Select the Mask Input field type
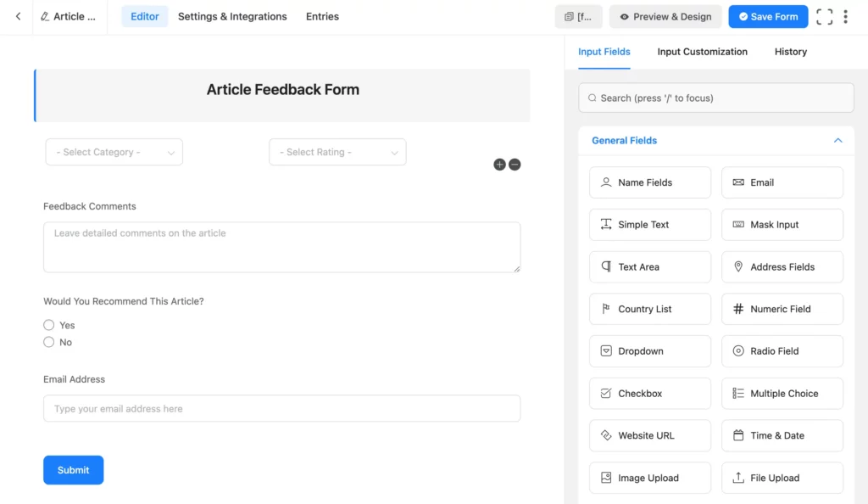Viewport: 868px width, 504px height. 781,224
